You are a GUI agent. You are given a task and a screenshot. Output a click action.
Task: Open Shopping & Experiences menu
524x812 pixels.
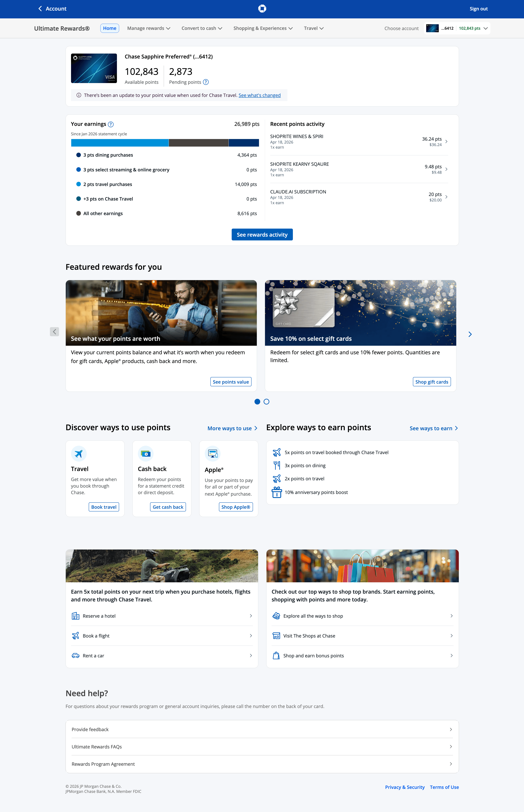click(263, 28)
